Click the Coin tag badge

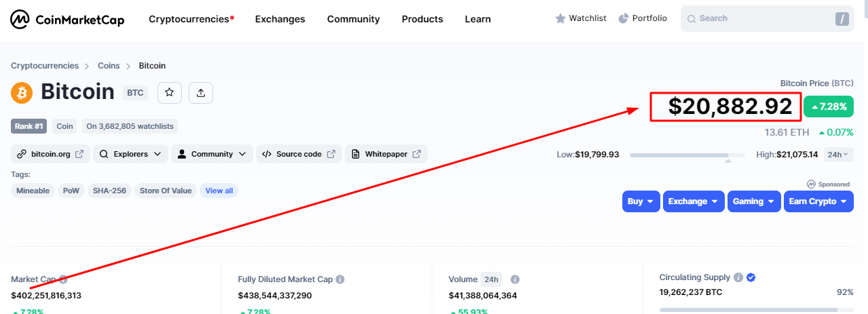(64, 126)
